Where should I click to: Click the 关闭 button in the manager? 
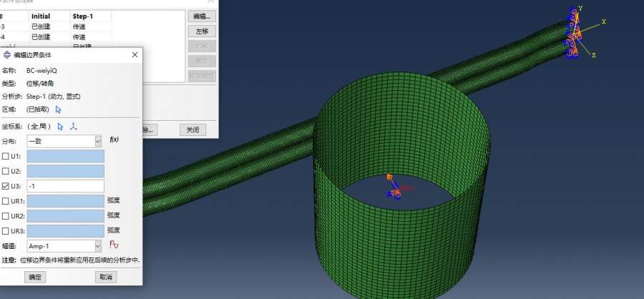click(x=192, y=129)
